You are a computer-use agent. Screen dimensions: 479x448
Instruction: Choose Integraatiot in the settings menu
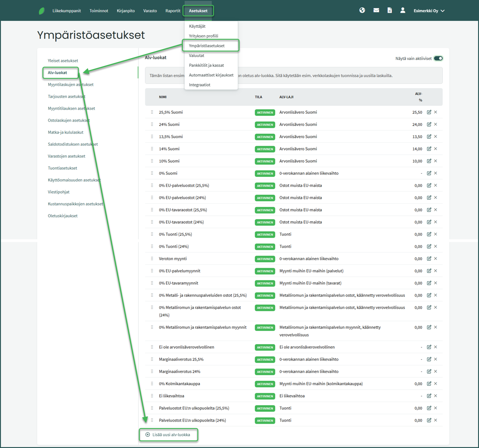[199, 85]
